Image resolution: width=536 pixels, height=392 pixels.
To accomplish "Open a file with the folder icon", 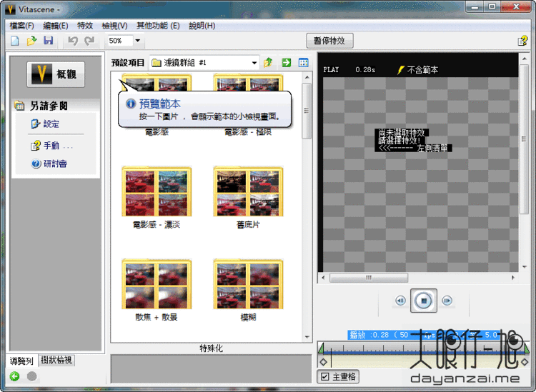I will click(x=31, y=41).
